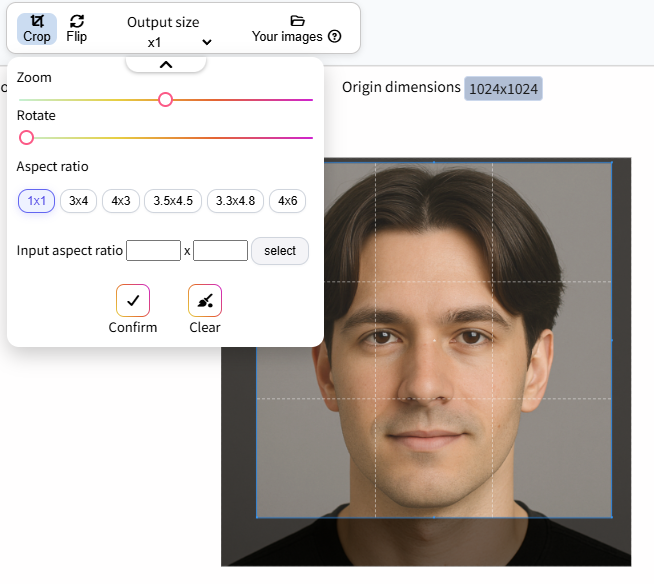654x584 pixels.
Task: Collapse the crop panel with up chevron
Action: pyautogui.click(x=166, y=65)
